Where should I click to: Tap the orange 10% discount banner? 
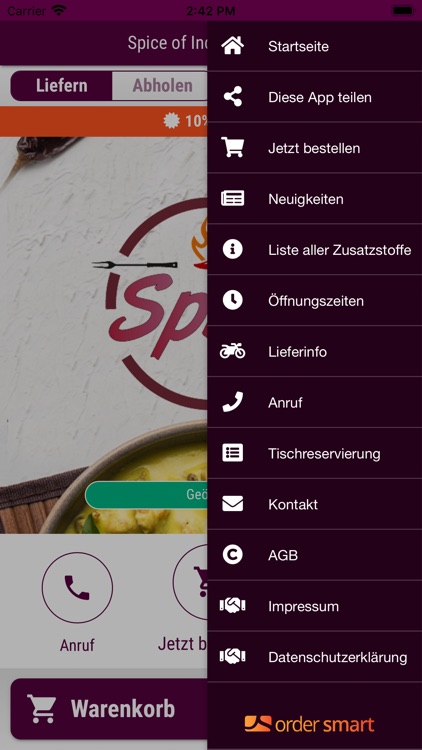coord(104,121)
